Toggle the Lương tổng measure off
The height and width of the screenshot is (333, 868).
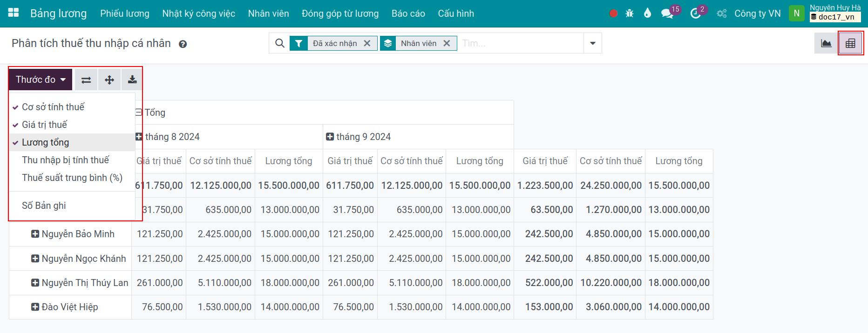point(45,142)
